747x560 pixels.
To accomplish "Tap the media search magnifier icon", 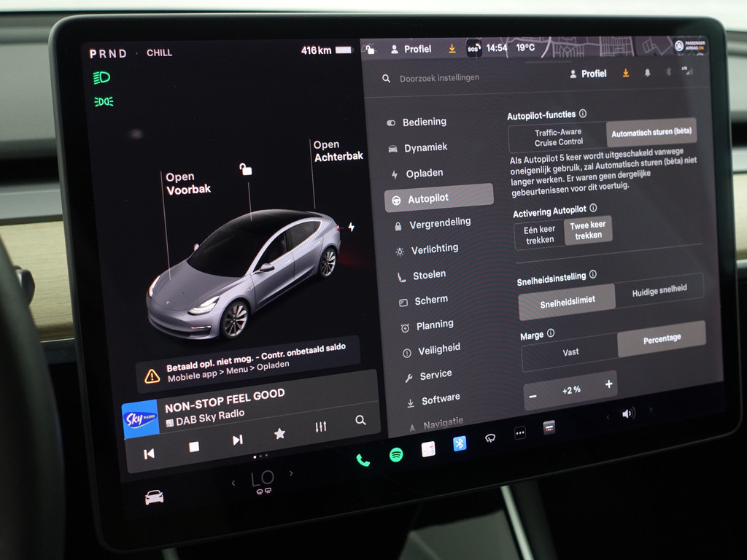I will click(360, 420).
